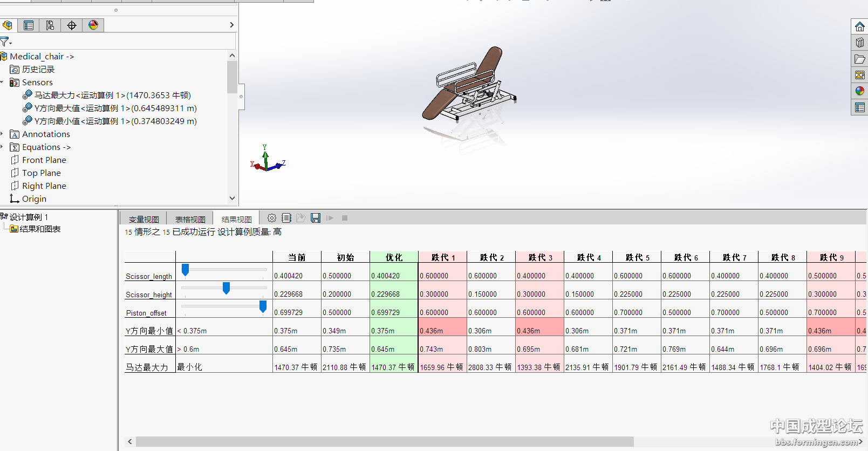
Task: Collapse the Sensors folder
Action: click(x=3, y=83)
